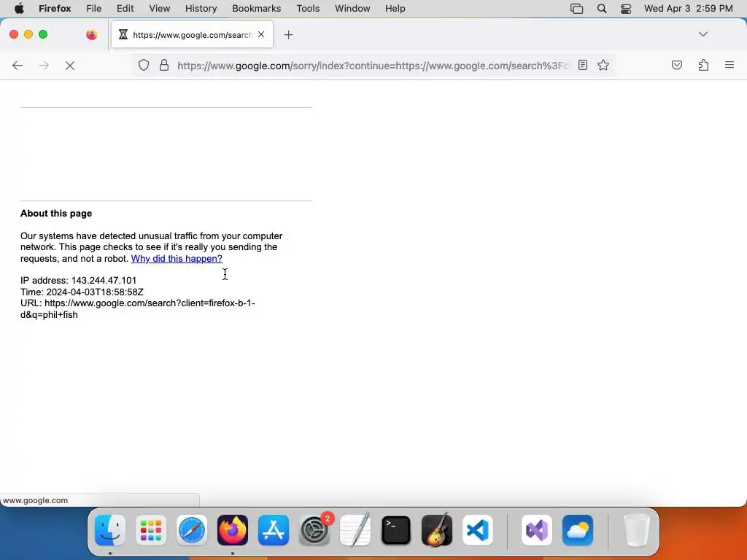Open System Settings from the Dock
The image size is (747, 560).
click(314, 530)
